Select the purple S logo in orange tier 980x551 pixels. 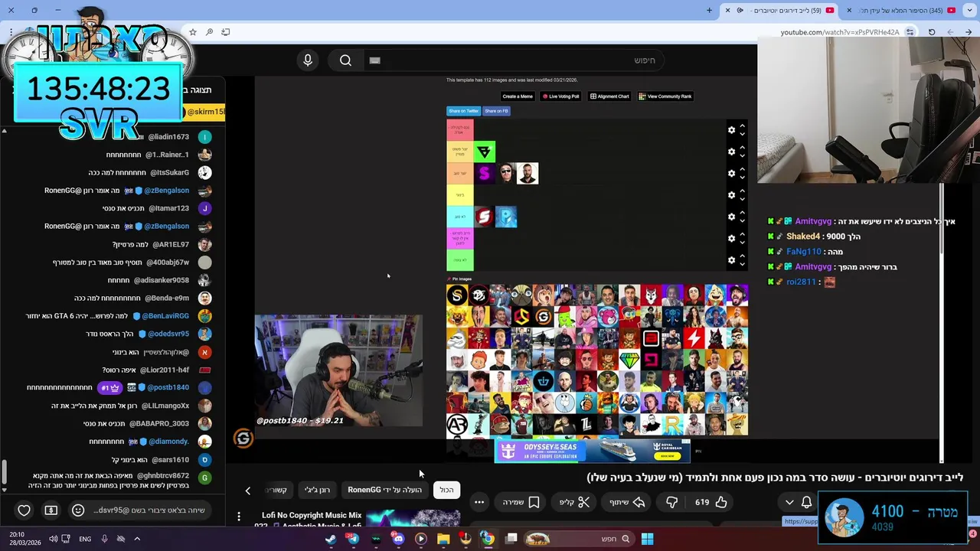[x=485, y=174]
